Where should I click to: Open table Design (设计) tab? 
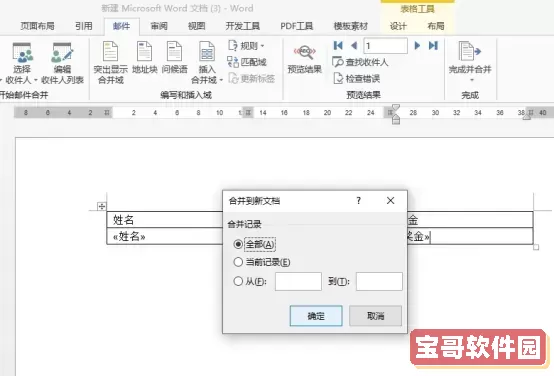click(398, 26)
